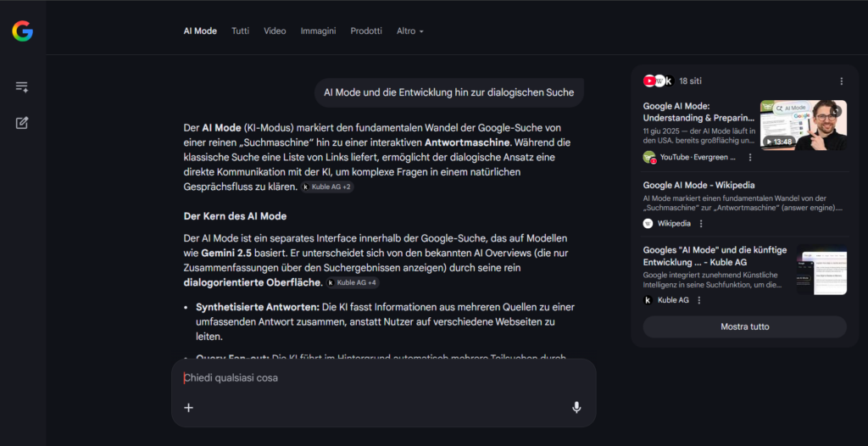Open Google AI Mode: Understanding & Preparing link

[x=698, y=111]
